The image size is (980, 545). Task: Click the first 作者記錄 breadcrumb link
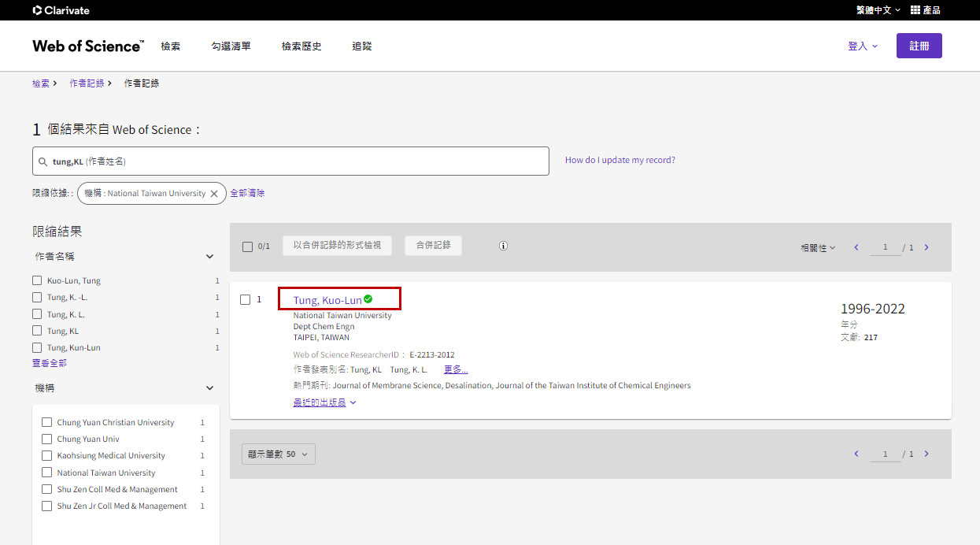pyautogui.click(x=87, y=83)
